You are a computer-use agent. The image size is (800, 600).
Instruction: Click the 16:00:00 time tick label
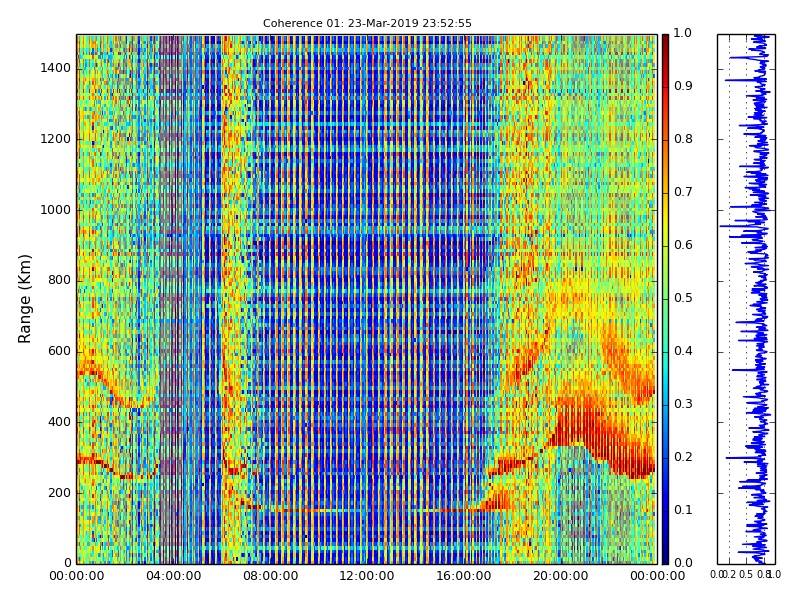pyautogui.click(x=464, y=576)
